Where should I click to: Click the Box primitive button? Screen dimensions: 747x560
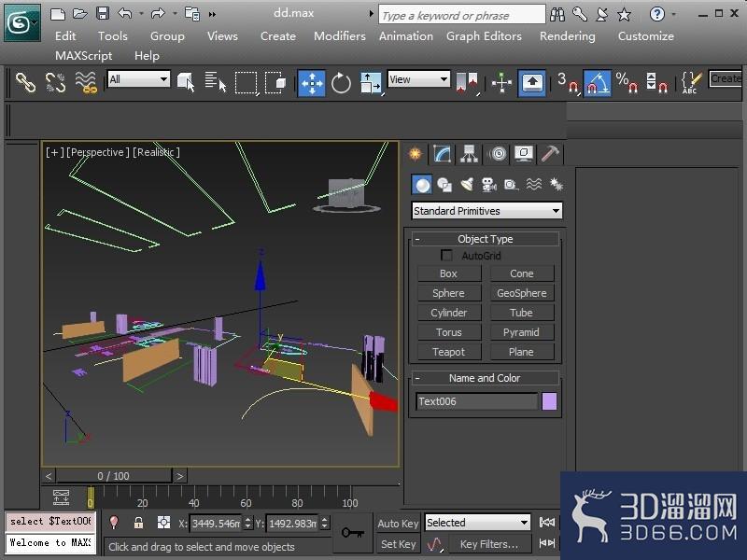[x=449, y=273]
